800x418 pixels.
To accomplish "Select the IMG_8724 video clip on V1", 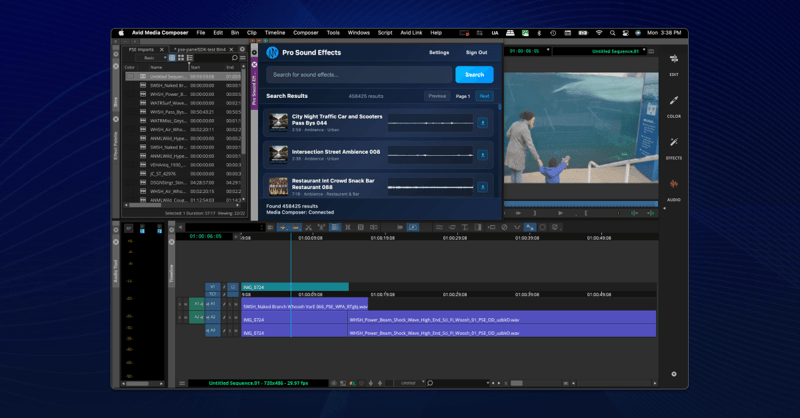I will tap(295, 287).
